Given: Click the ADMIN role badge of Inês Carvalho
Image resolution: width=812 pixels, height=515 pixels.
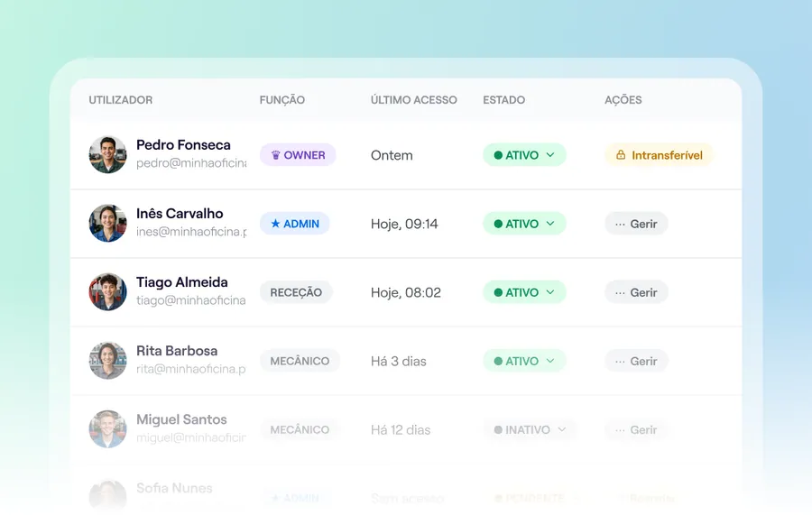Looking at the screenshot, I should [295, 224].
